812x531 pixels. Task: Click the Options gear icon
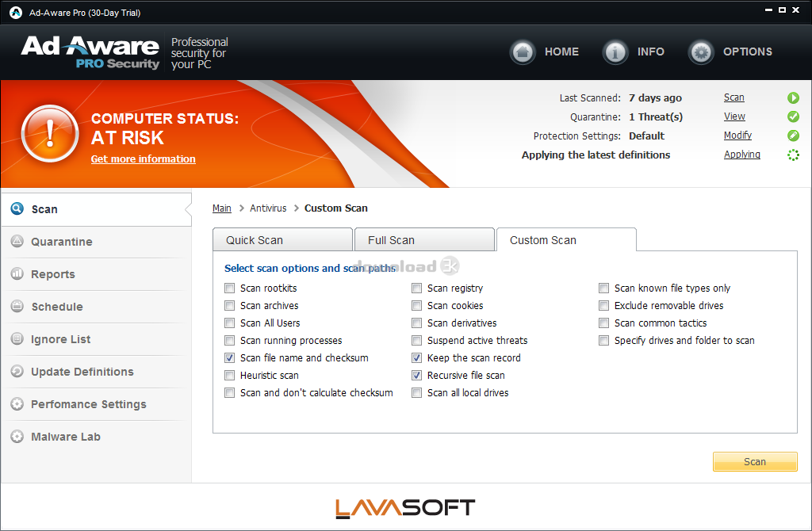(x=701, y=52)
